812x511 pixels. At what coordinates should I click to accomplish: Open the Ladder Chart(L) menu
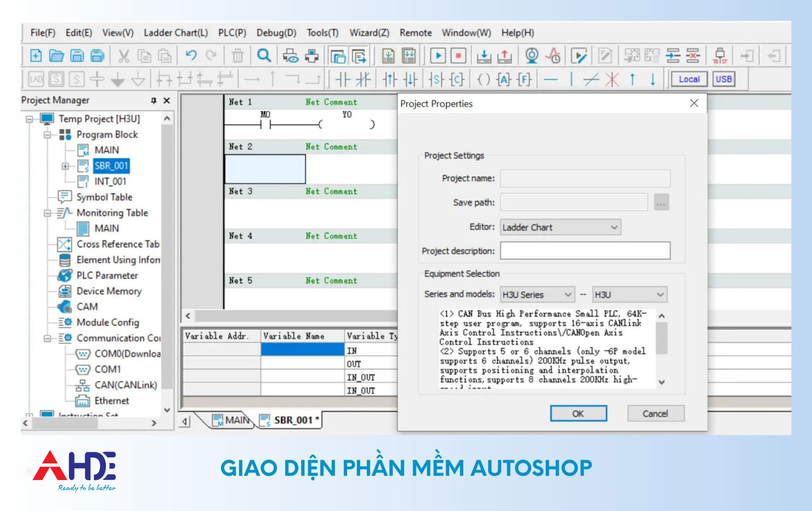point(175,33)
